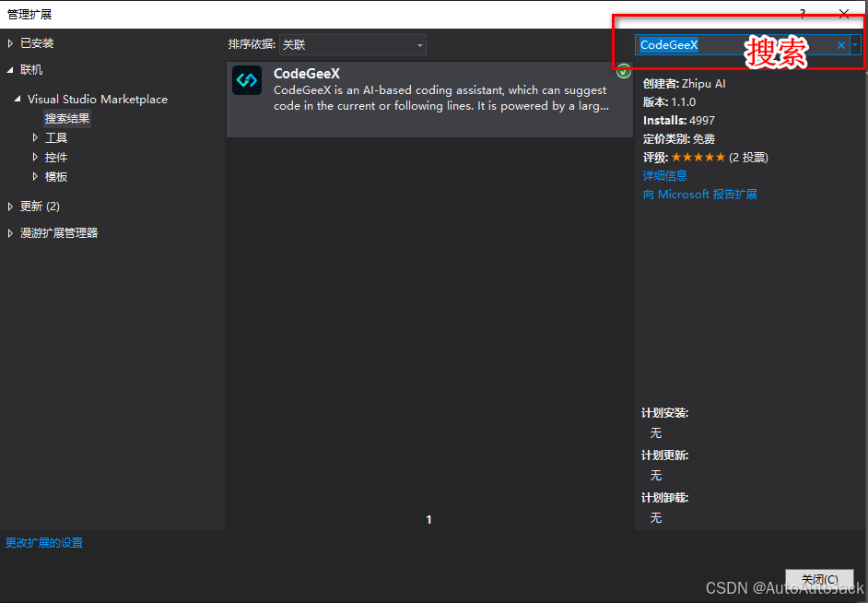
Task: Click the 定价类别: 免费 text
Action: (679, 139)
